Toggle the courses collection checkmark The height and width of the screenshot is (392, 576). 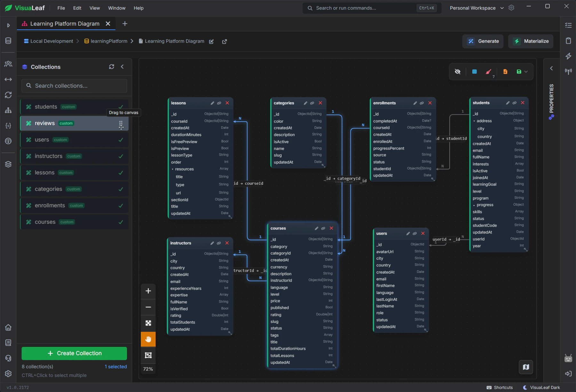[121, 222]
